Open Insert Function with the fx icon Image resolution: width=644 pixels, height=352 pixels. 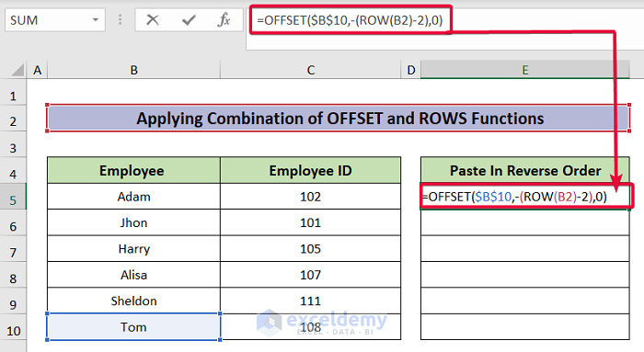click(x=224, y=19)
